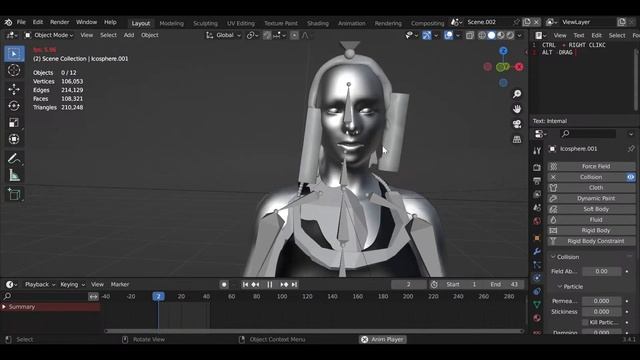Open the Render menu
Viewport: 640px width, 360px height.
[x=60, y=22]
